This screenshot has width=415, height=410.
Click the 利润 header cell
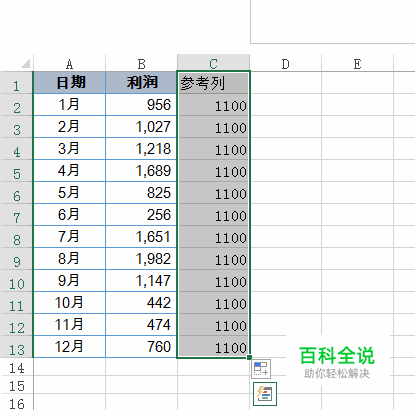(x=141, y=82)
